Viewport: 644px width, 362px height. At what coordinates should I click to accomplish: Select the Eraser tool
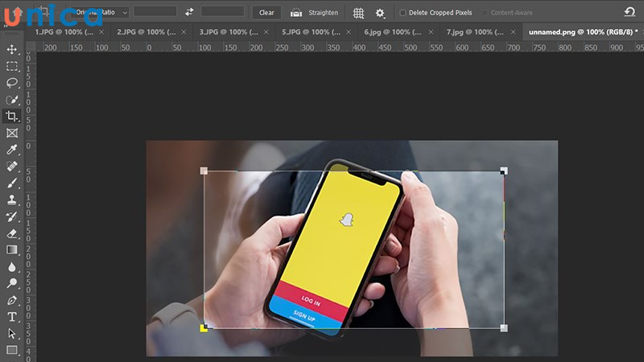(x=11, y=233)
